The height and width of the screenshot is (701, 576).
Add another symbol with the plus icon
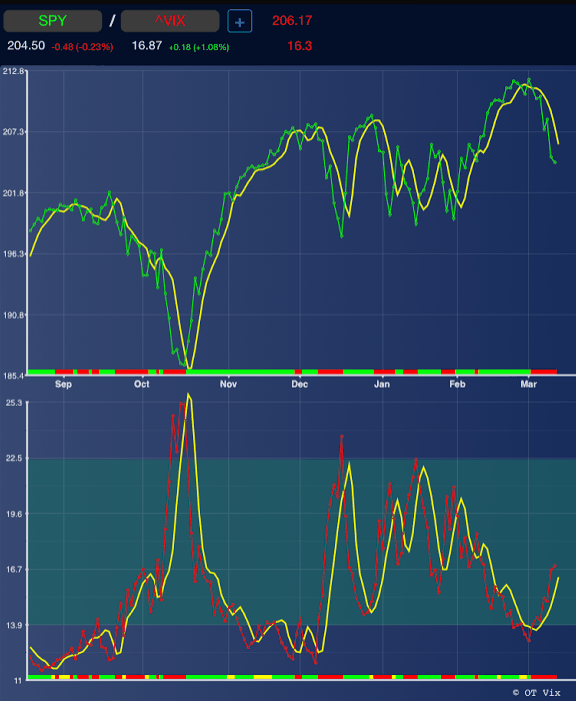[x=240, y=21]
